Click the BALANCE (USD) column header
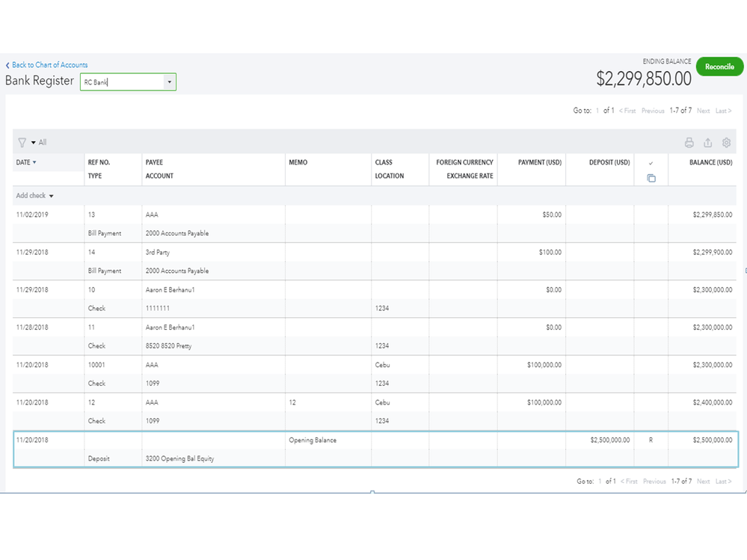Viewport: 747px width, 560px height. coord(710,162)
